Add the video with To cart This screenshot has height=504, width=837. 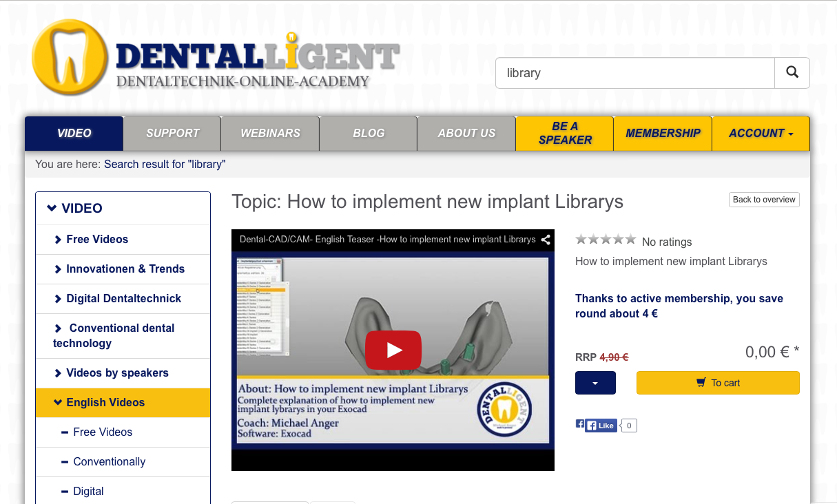click(x=717, y=383)
